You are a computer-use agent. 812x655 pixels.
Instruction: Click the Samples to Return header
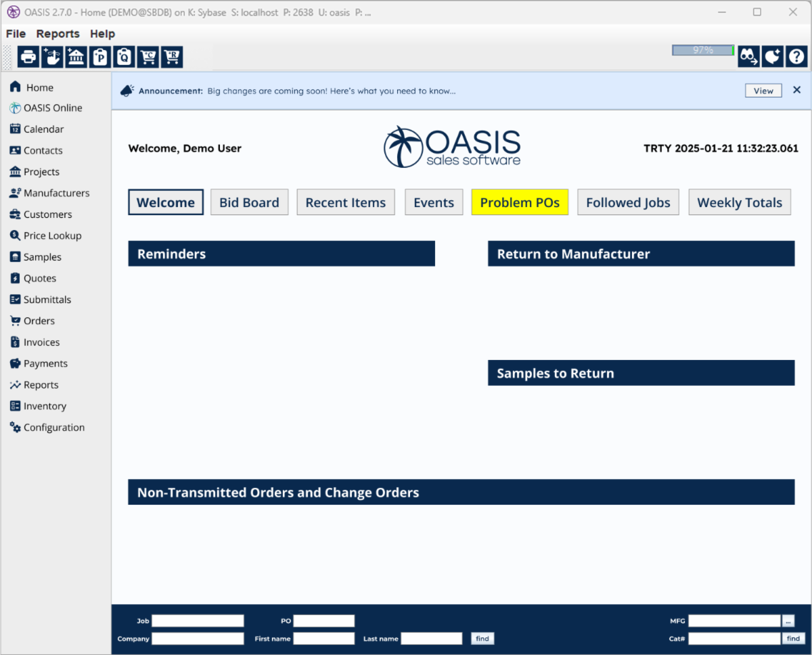(641, 373)
